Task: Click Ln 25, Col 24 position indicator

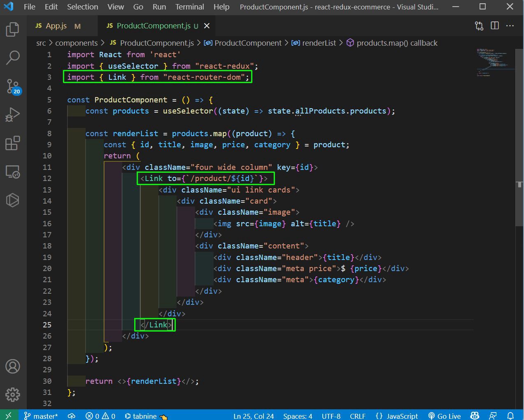Action: click(254, 416)
